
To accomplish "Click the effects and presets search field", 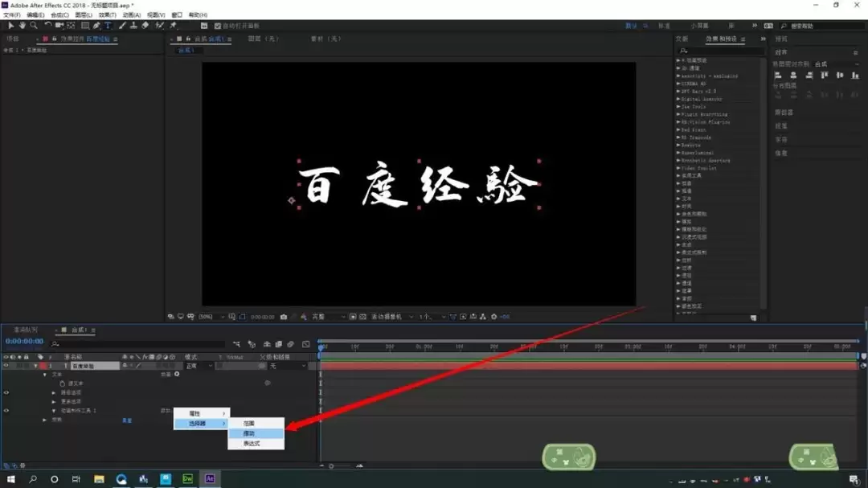I will (721, 51).
